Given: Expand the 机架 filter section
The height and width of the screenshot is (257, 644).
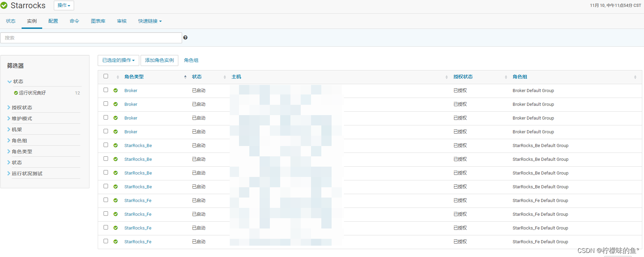Looking at the screenshot, I should [14, 130].
